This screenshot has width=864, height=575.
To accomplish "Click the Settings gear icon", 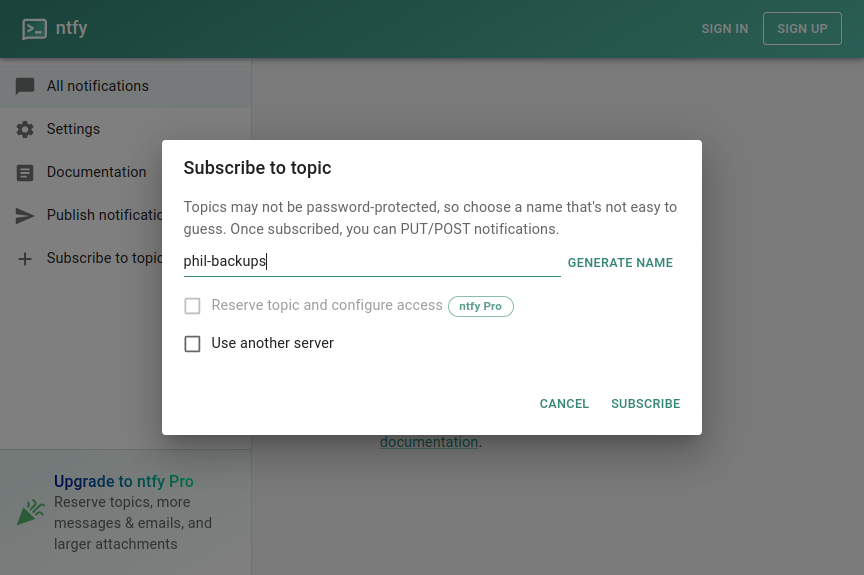I will click(x=26, y=129).
